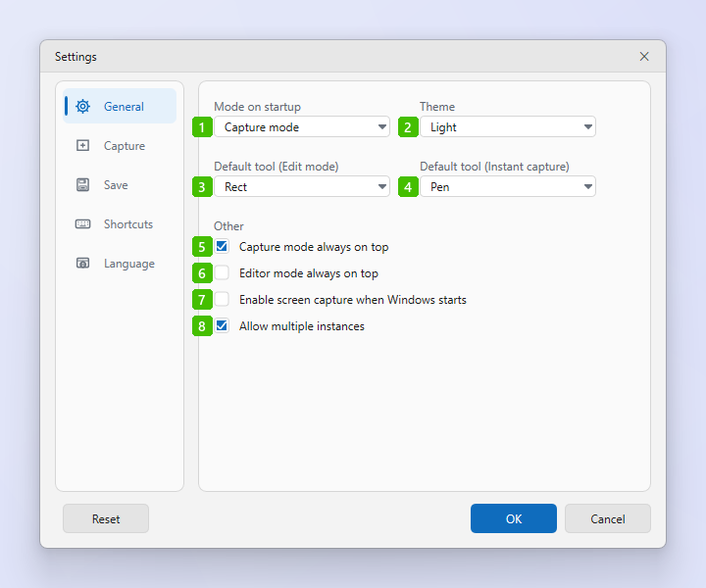Close the Settings dialog with X
Viewport: 706px width, 588px height.
pos(644,56)
